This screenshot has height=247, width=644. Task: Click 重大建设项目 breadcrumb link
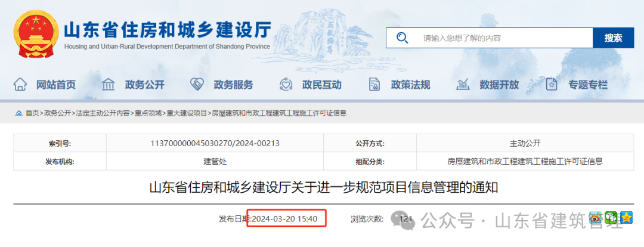click(187, 113)
